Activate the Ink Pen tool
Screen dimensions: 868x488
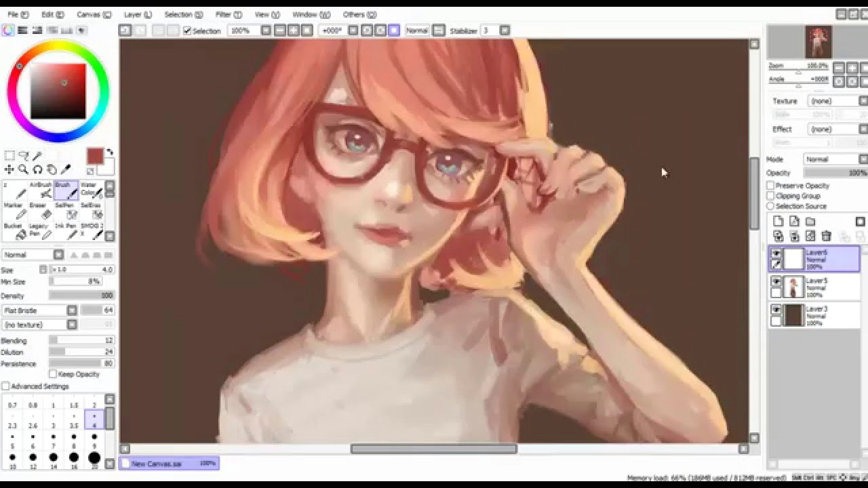(x=66, y=231)
